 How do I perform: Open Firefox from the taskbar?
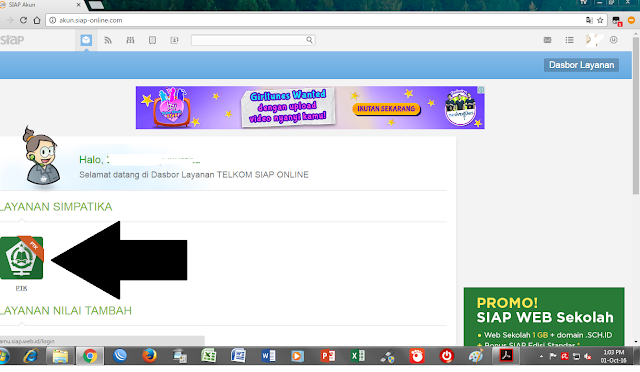pos(149,356)
